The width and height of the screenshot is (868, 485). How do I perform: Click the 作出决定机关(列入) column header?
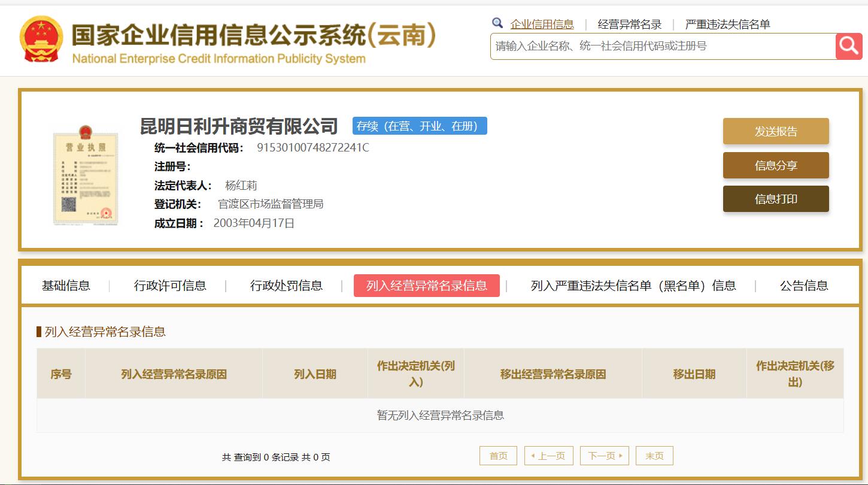[x=416, y=374]
